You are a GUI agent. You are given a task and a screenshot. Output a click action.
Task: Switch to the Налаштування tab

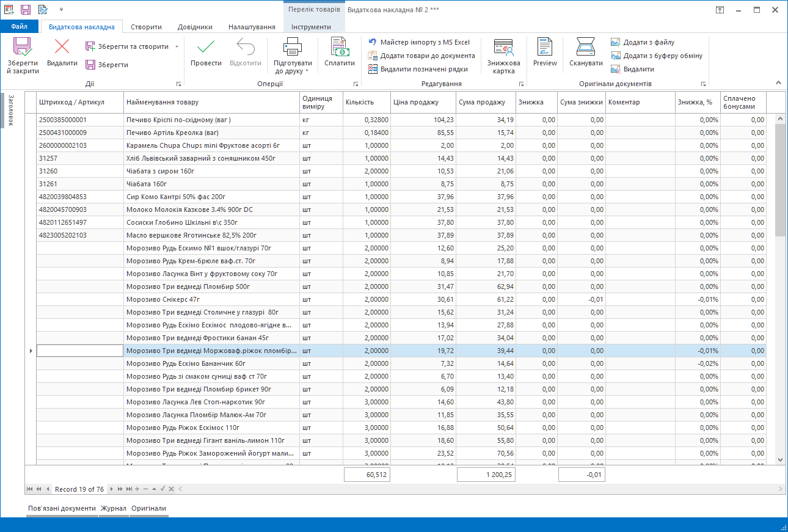click(x=252, y=27)
